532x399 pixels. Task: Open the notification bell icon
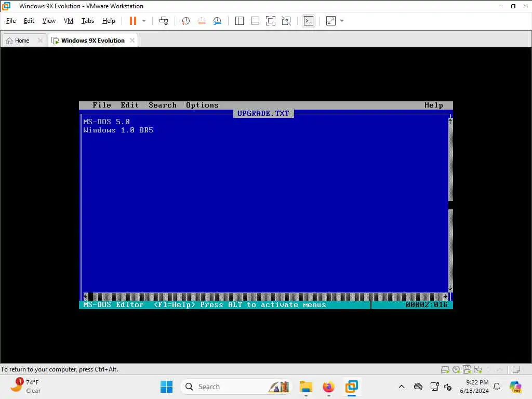497,387
